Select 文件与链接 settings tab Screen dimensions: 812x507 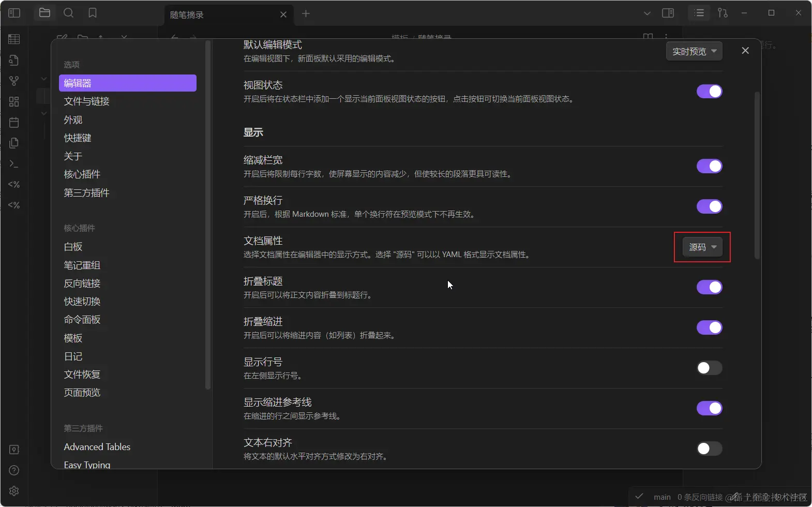click(x=128, y=101)
